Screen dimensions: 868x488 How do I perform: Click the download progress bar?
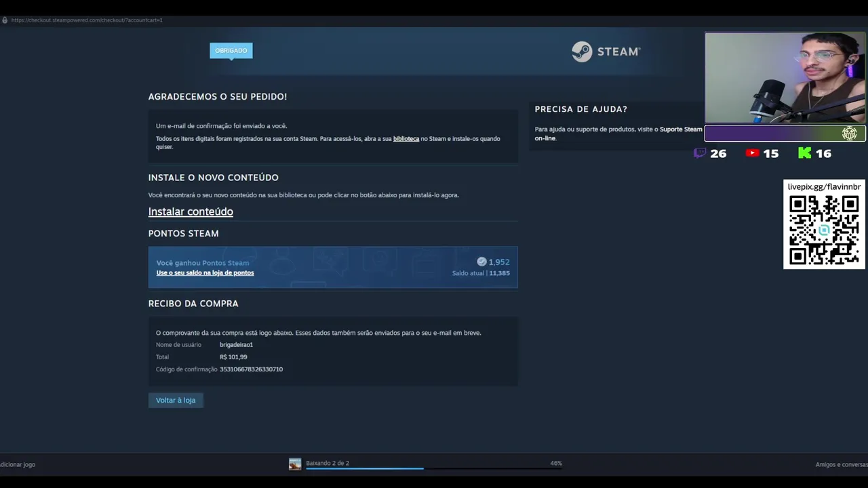pos(434,468)
